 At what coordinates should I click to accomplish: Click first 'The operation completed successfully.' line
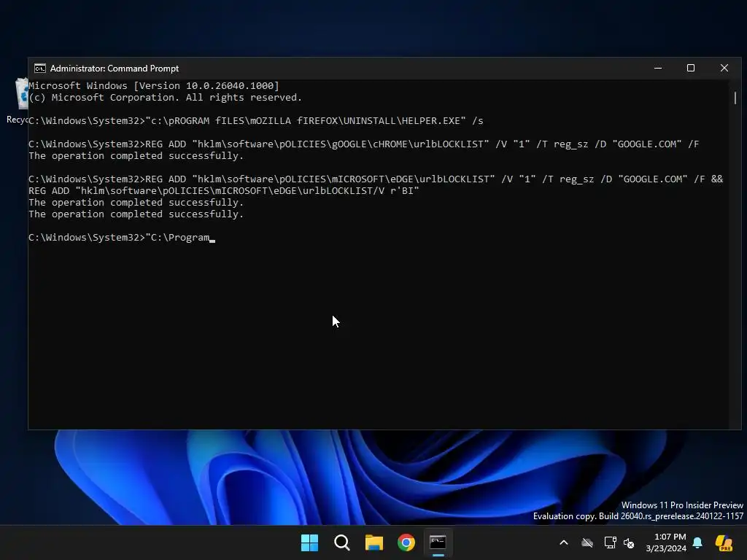[x=136, y=156]
